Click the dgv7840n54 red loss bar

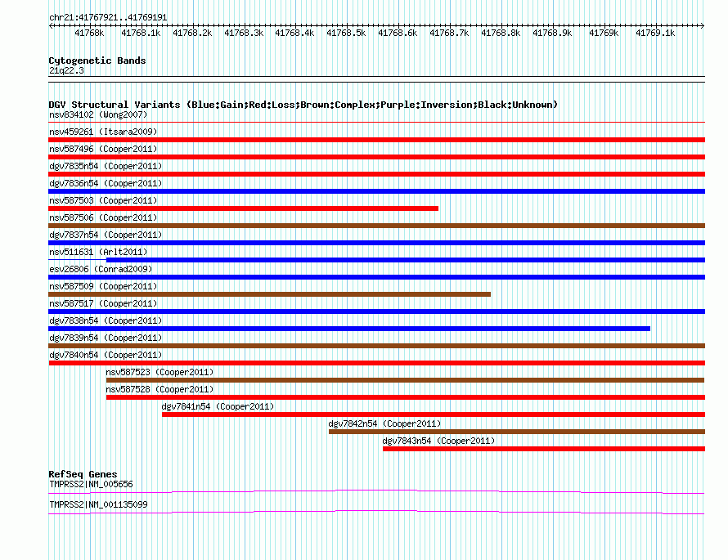(376, 363)
